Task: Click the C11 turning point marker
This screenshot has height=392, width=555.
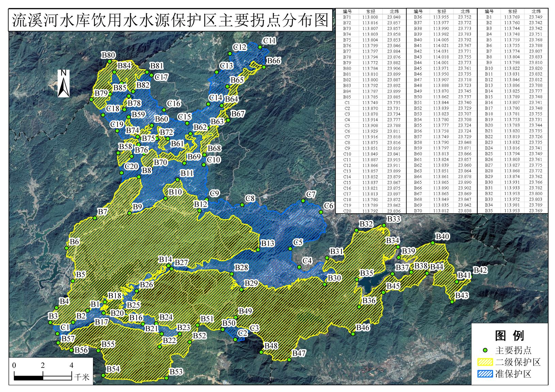Action: tap(260, 47)
